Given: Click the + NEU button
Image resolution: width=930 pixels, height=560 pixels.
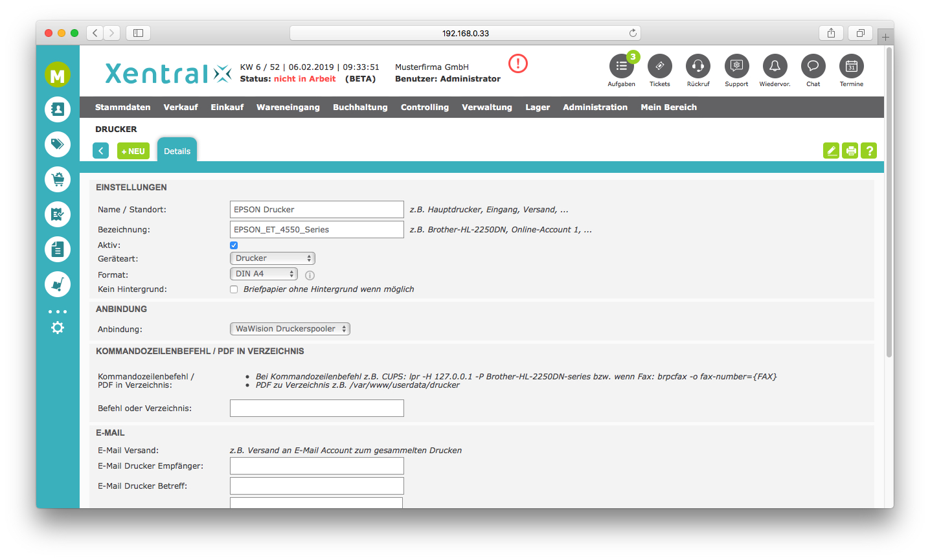Looking at the screenshot, I should [x=133, y=151].
